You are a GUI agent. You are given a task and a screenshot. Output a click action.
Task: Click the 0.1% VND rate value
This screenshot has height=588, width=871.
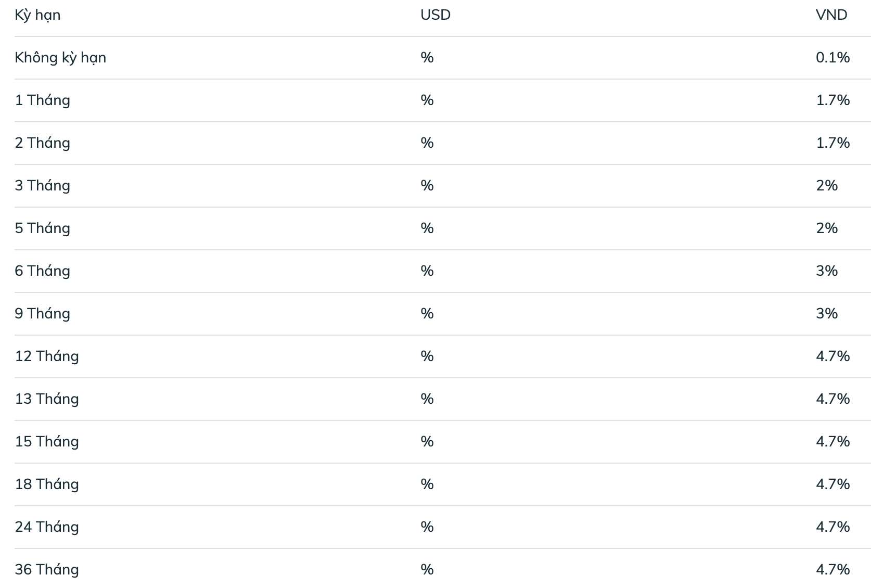[832, 58]
